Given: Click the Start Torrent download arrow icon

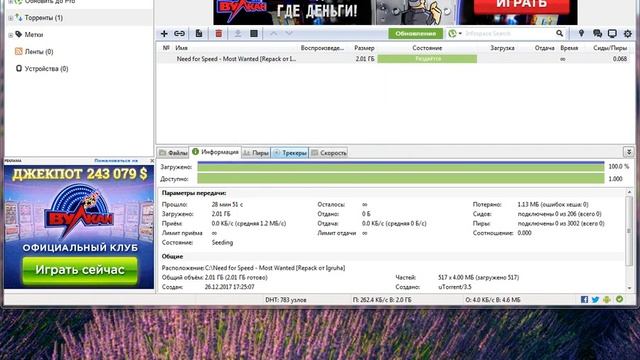Looking at the screenshot, I should point(238,33).
